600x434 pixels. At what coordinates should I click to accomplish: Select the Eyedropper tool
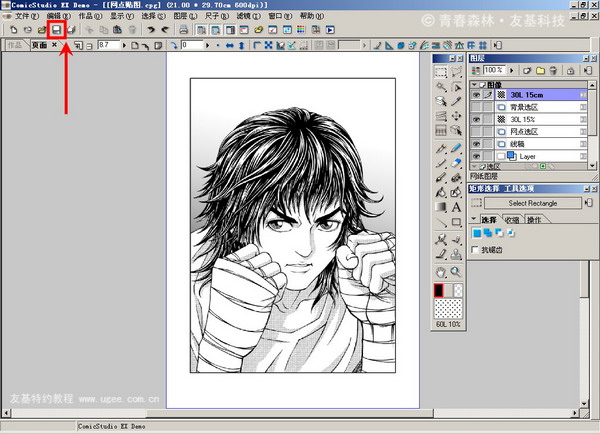tap(456, 101)
